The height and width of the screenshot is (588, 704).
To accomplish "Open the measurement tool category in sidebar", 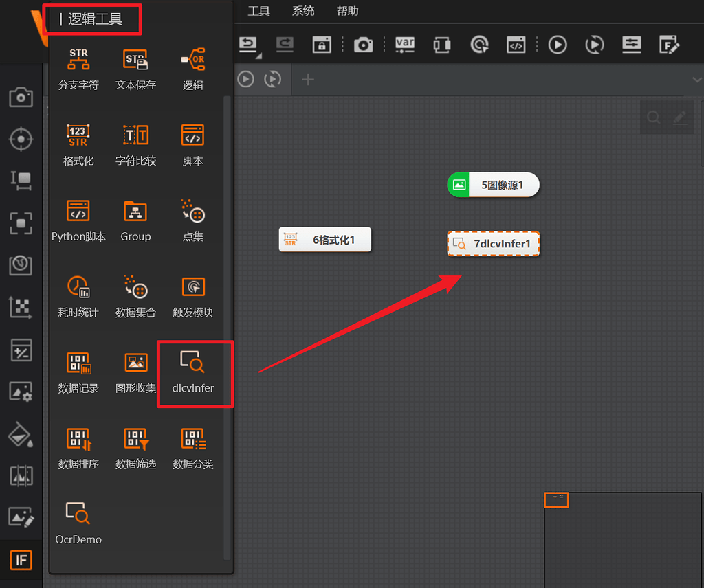I will point(21,181).
